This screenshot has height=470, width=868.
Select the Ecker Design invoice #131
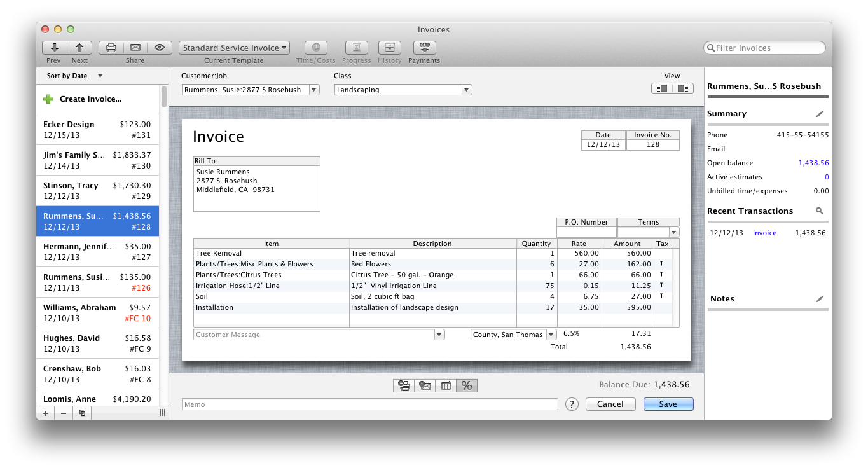coord(97,130)
